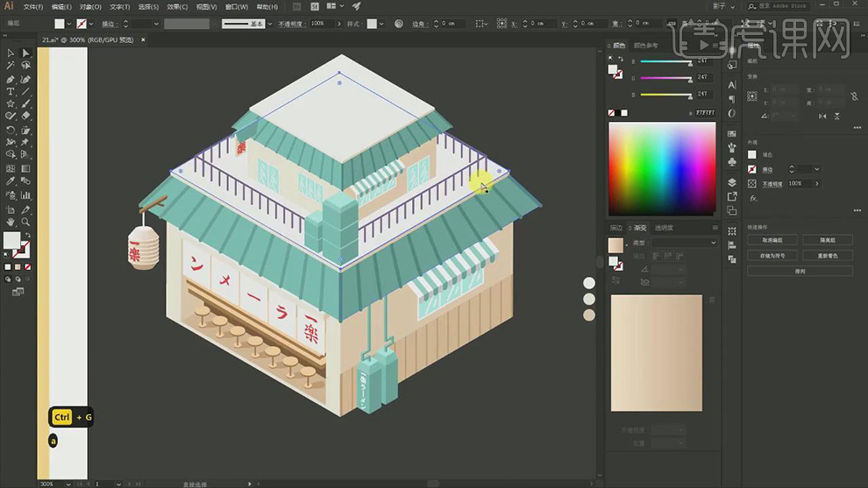Open the Layers panel icon
This screenshot has height=488, width=868.
click(x=732, y=182)
